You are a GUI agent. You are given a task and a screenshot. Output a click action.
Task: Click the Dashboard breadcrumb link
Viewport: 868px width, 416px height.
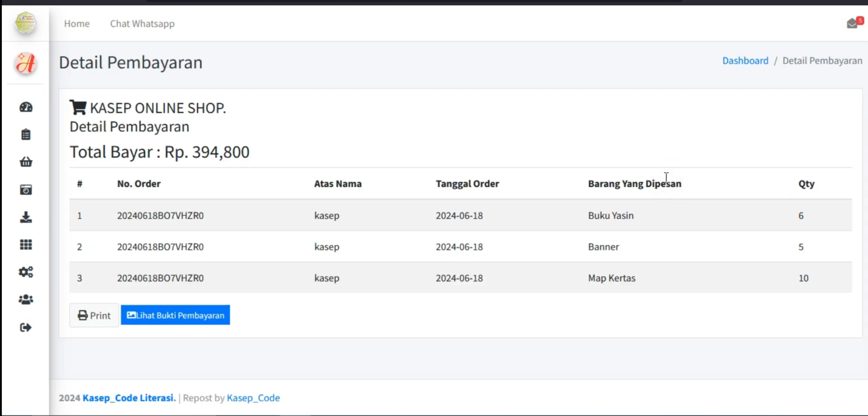pos(745,60)
